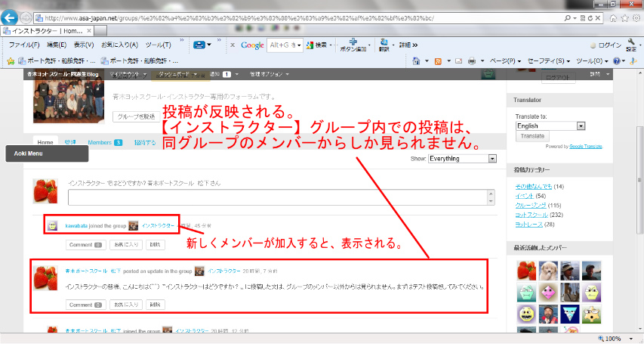Click the Google logo on toolbar
Screen dimensions: 644x344
click(252, 45)
